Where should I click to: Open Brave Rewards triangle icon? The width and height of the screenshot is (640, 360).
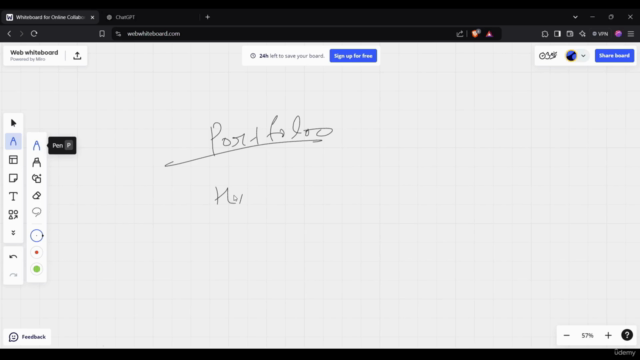tap(489, 34)
